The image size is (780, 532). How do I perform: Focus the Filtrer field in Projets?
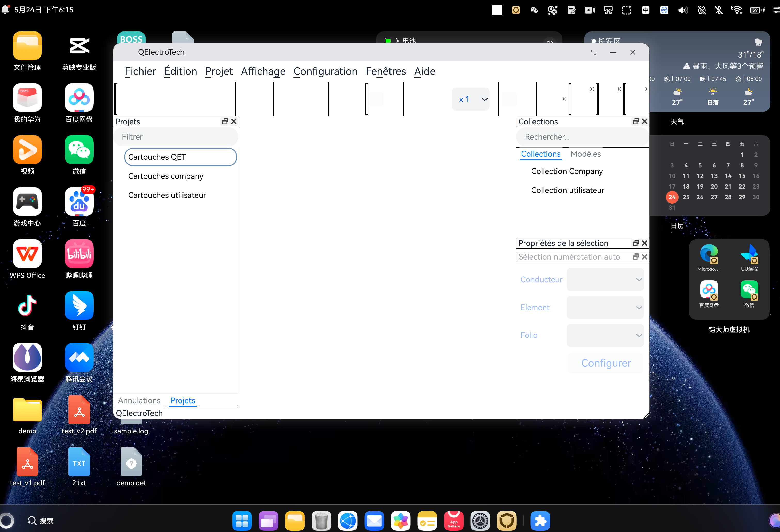click(176, 137)
